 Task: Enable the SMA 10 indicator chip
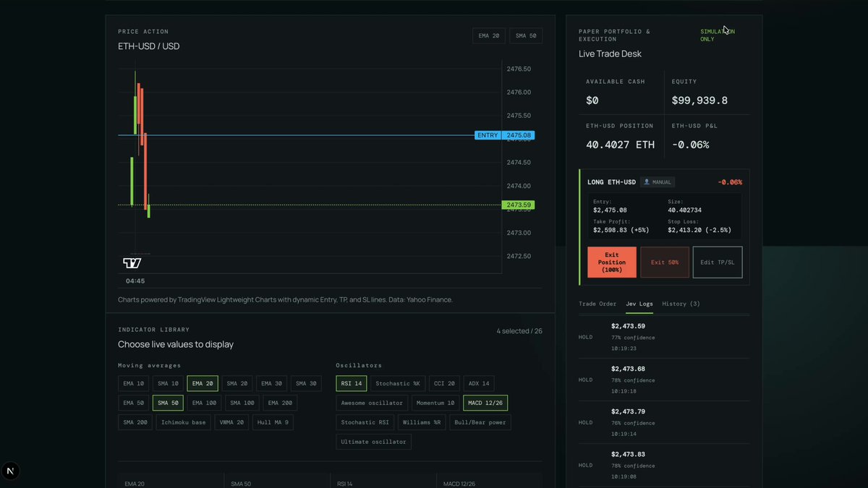[169, 383]
